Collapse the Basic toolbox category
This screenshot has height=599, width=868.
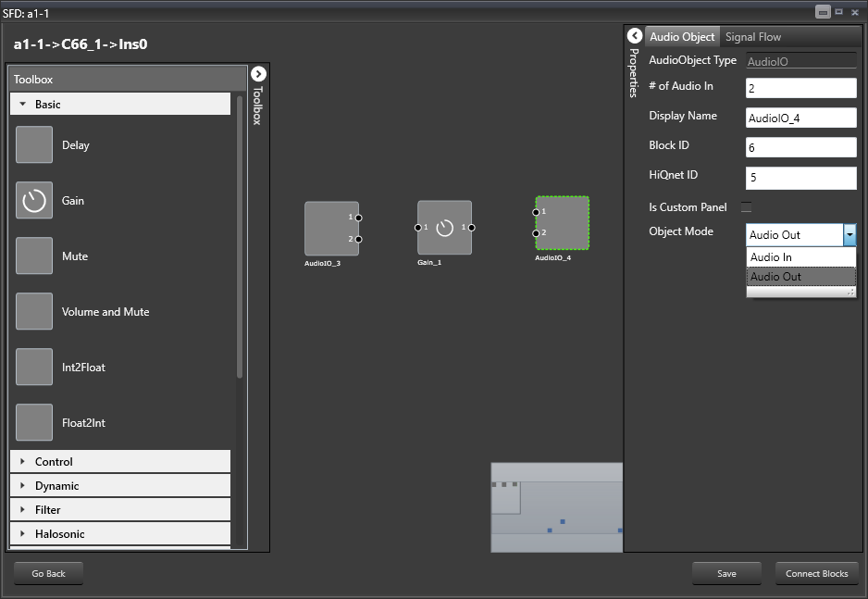point(120,104)
